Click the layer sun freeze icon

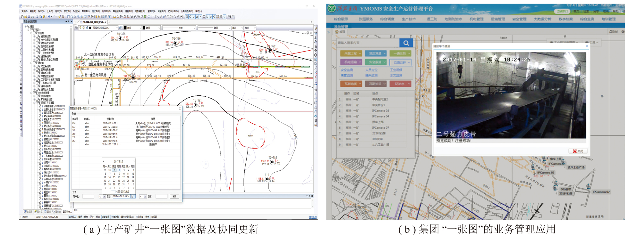[84, 28]
